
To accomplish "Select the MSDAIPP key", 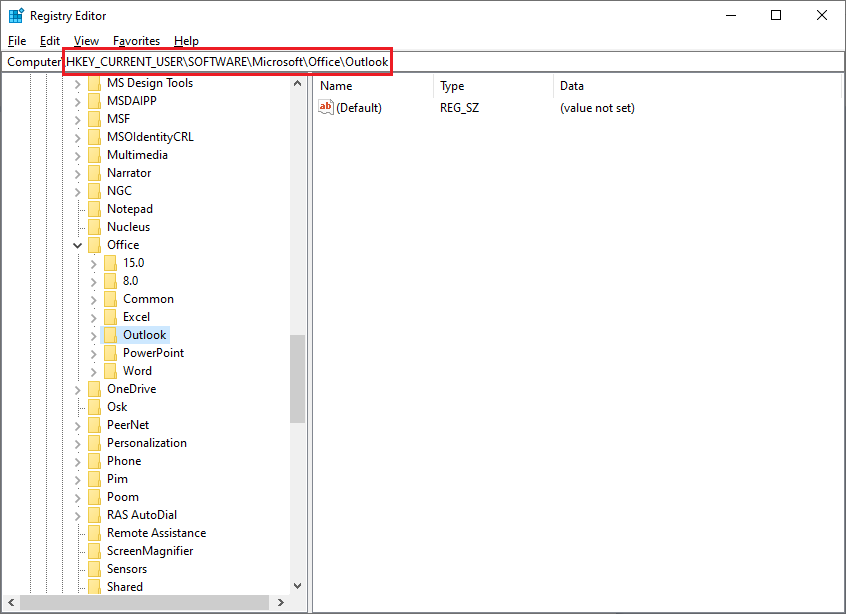I will [132, 101].
